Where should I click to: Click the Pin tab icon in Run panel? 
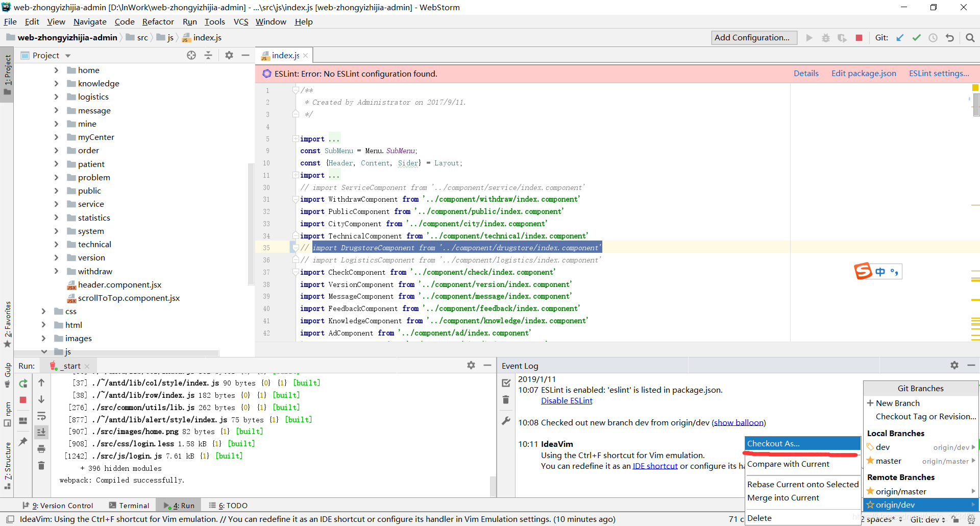click(x=23, y=441)
